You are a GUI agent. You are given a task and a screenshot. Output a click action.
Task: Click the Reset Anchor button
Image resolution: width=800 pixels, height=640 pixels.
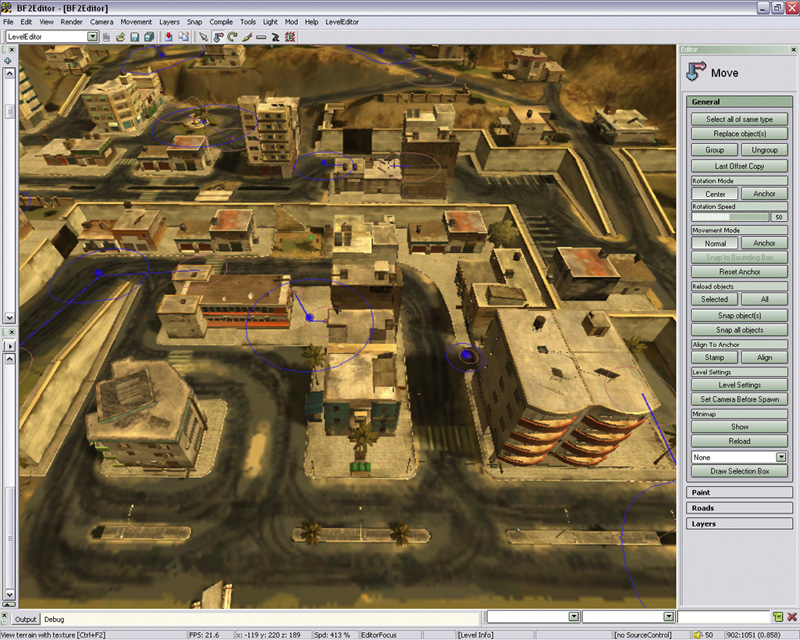tap(739, 272)
